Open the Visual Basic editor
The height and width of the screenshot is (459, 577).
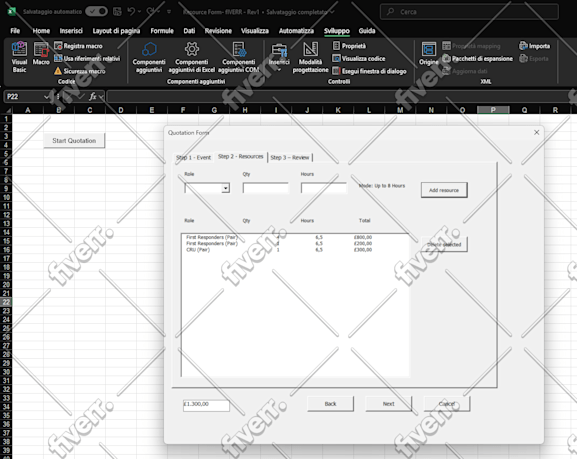19,57
